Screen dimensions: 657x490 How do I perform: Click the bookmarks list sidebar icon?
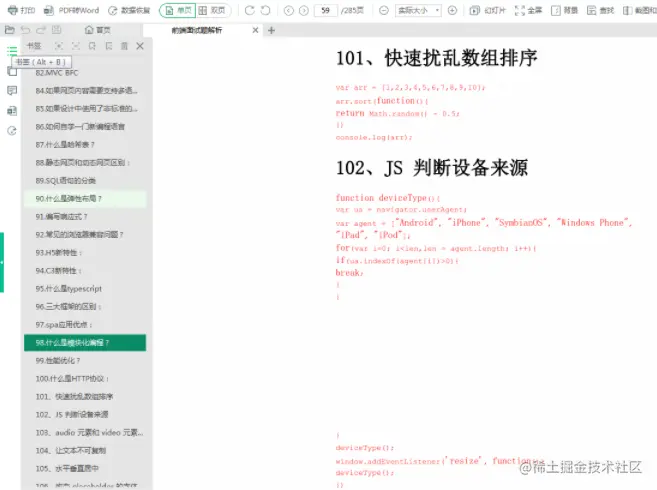pyautogui.click(x=12, y=51)
